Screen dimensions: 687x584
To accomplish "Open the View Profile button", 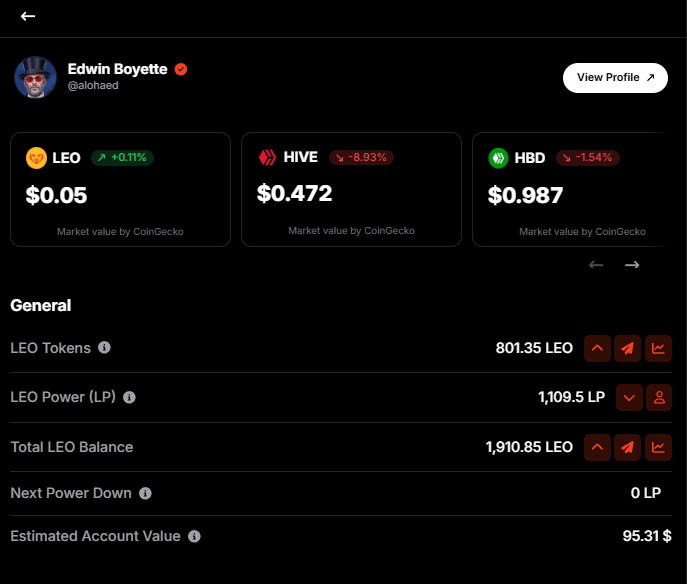I will 615,78.
